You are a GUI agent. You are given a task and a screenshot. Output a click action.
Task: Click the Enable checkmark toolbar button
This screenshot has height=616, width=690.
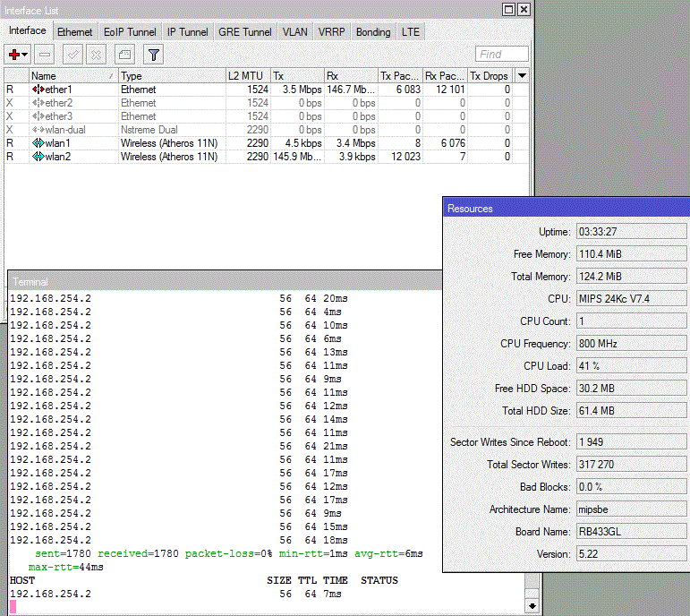(72, 55)
